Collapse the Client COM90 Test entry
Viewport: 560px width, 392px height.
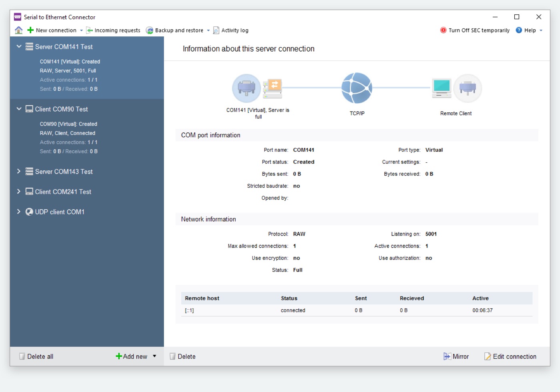coord(19,109)
